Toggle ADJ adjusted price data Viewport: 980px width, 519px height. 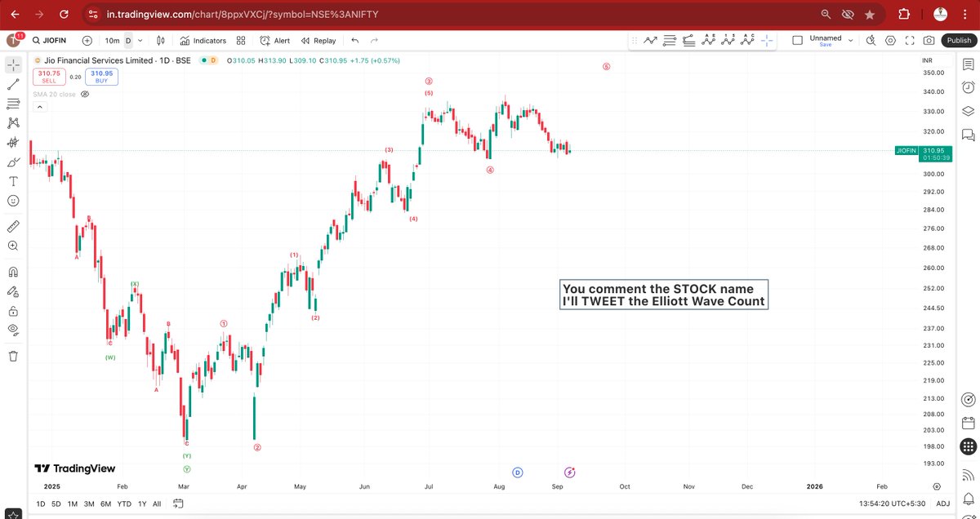pyautogui.click(x=943, y=503)
